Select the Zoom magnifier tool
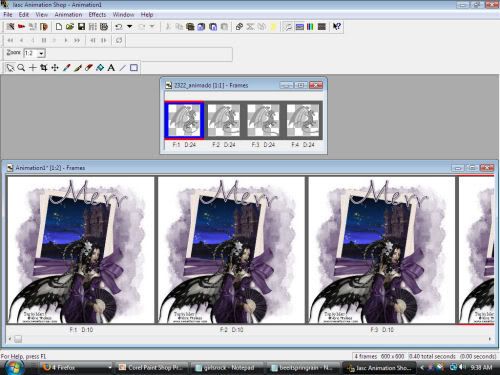This screenshot has width=500, height=375. tap(21, 68)
